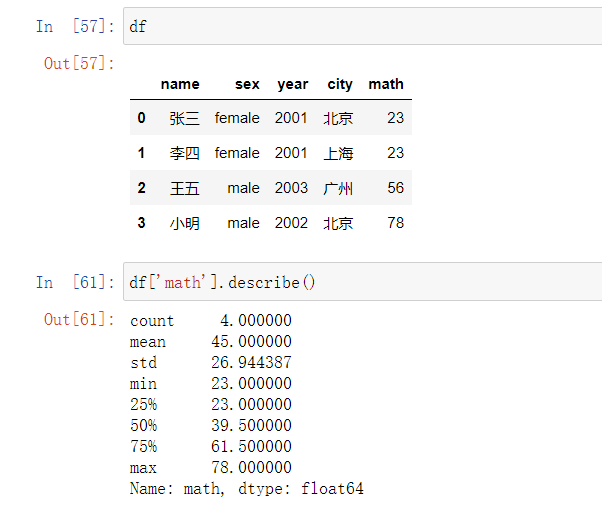This screenshot has height=512, width=602.
Task: Click the math score 56
Action: 395,188
